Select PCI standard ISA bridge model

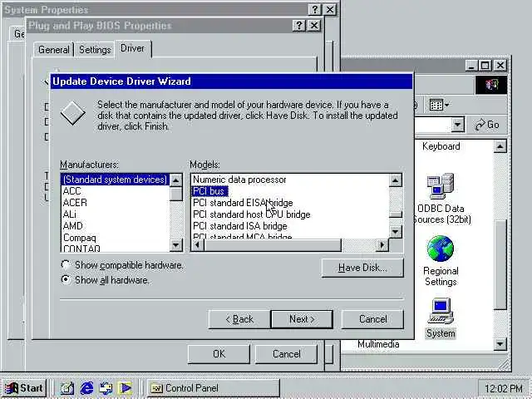point(240,225)
